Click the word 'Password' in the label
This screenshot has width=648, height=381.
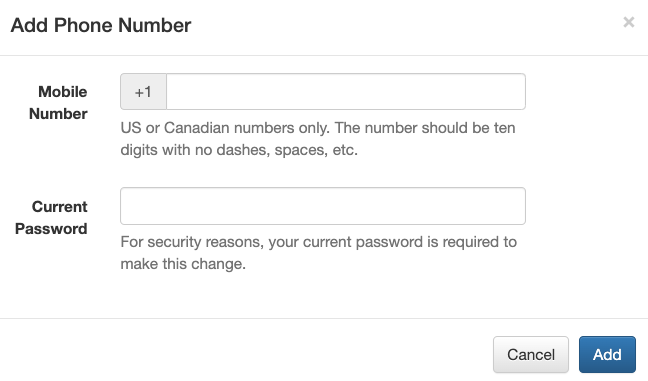[51, 229]
